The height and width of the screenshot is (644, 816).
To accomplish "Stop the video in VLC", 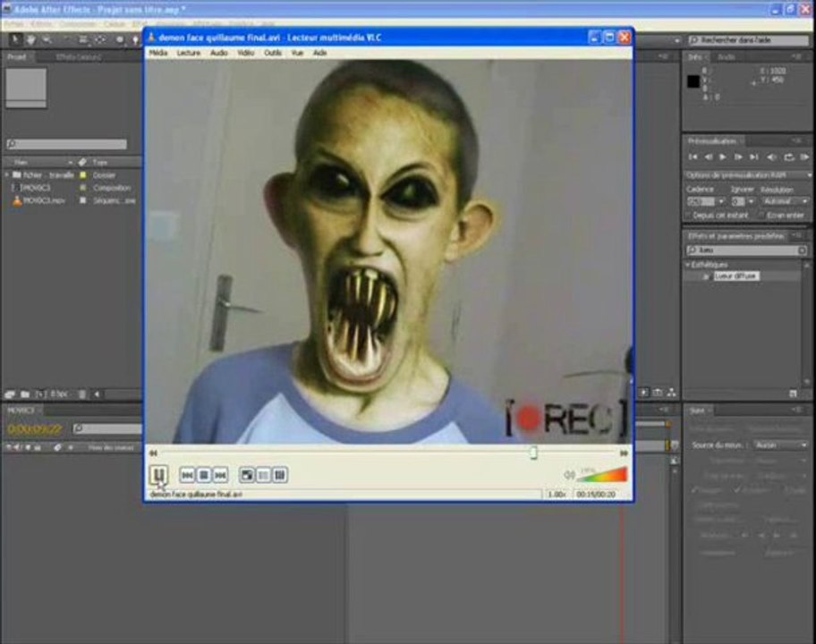I will 204,475.
